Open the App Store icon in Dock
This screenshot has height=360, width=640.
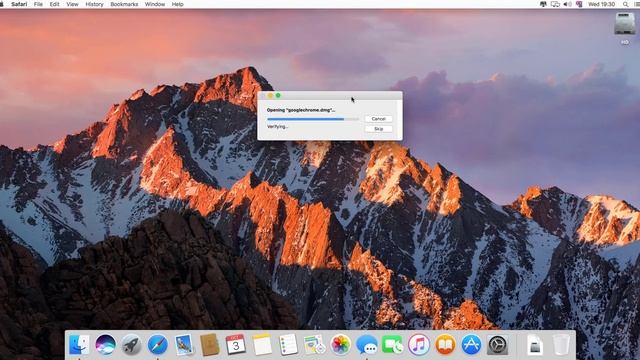[471, 344]
